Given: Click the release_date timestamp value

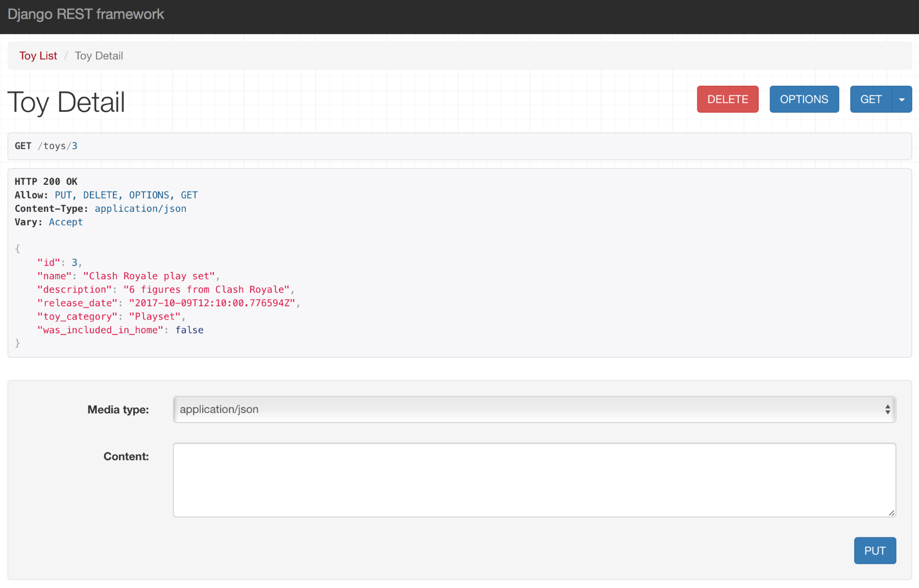Looking at the screenshot, I should (x=212, y=303).
